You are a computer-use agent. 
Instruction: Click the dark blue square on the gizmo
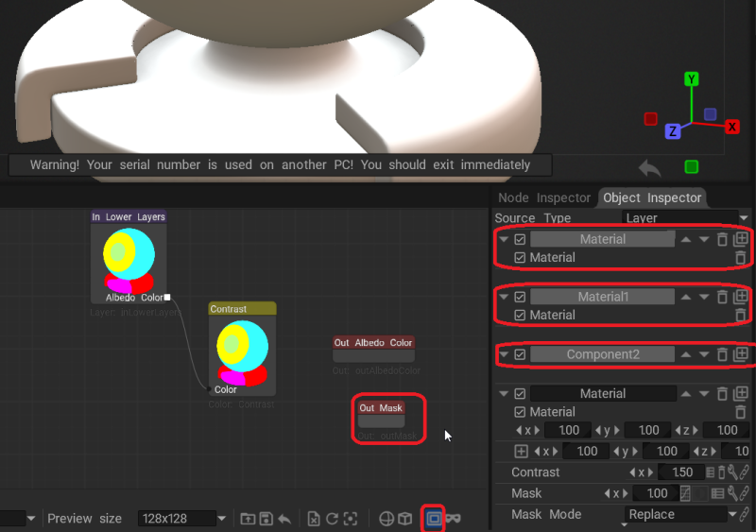coord(710,114)
